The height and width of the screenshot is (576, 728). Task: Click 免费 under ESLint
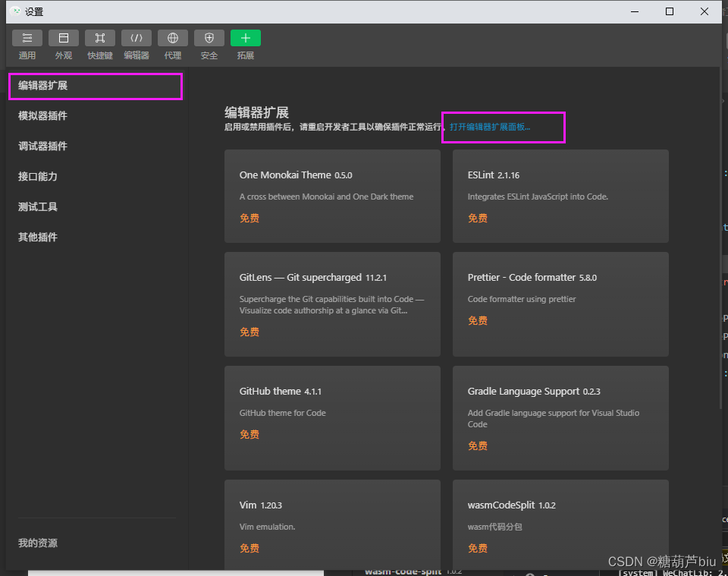478,219
